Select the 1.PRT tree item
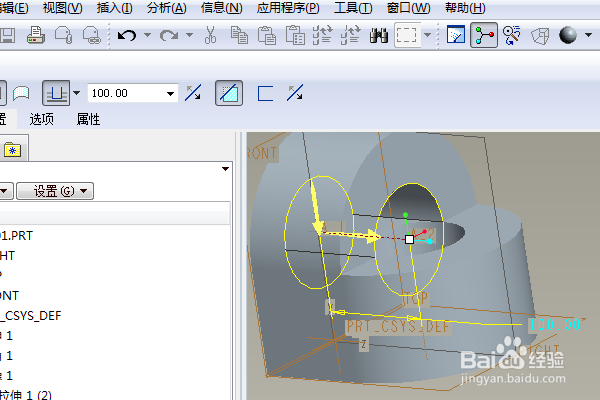Screen dimensions: 600x400 pos(16,235)
